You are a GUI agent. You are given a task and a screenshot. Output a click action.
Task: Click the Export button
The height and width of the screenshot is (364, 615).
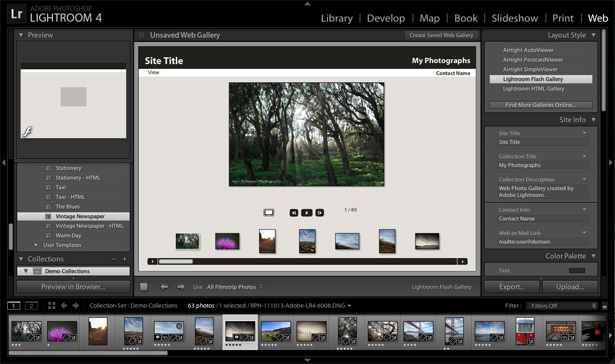click(511, 287)
